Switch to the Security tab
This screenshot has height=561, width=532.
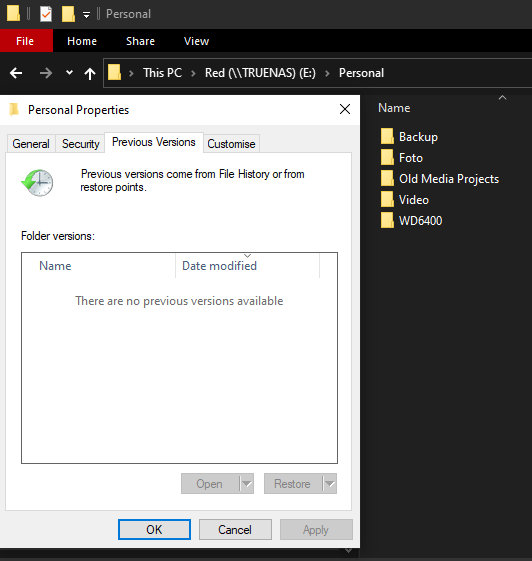[x=80, y=144]
